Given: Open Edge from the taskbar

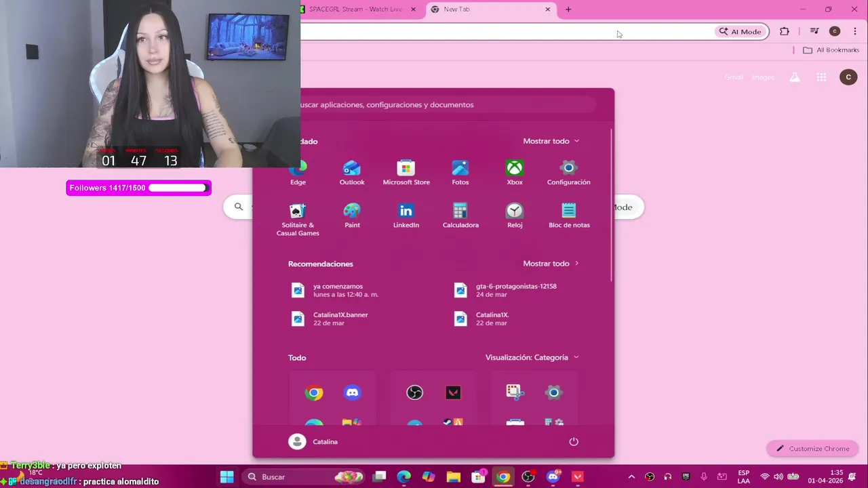Looking at the screenshot, I should pos(404,476).
